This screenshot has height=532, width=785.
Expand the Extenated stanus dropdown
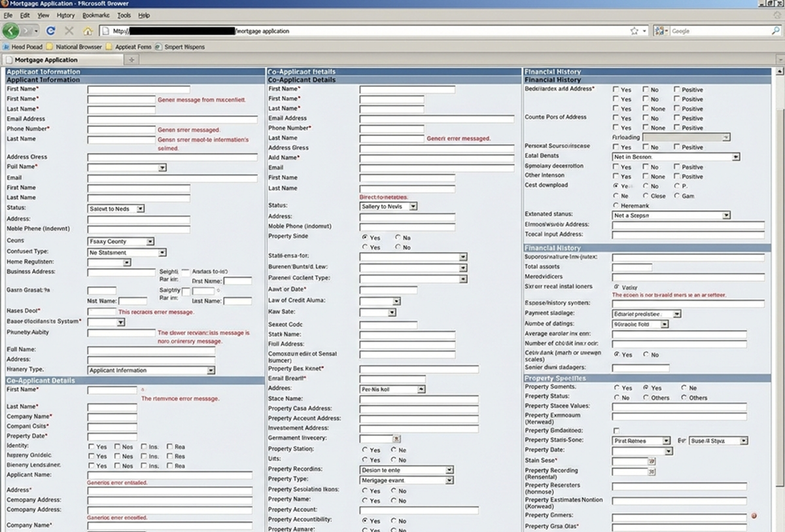click(x=726, y=215)
